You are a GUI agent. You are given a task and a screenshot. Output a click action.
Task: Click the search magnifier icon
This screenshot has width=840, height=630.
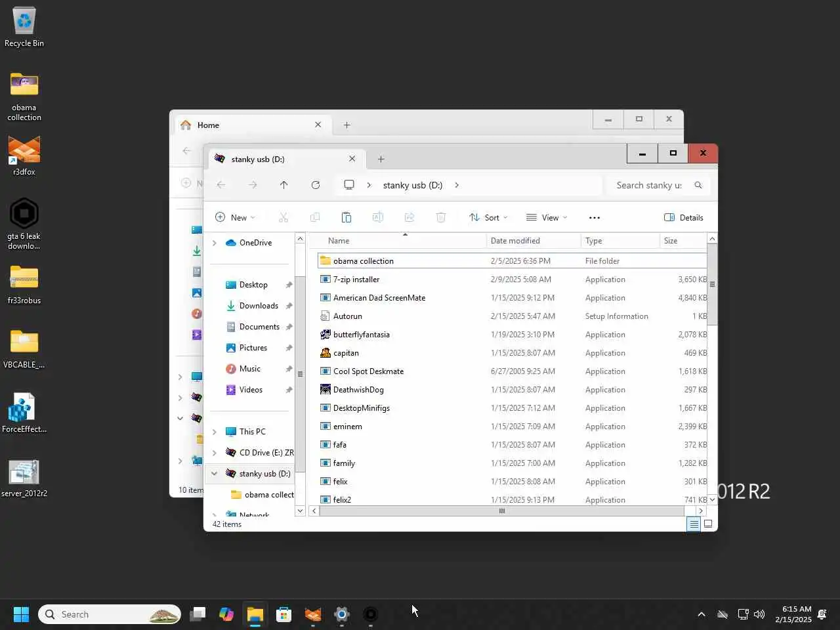click(698, 185)
